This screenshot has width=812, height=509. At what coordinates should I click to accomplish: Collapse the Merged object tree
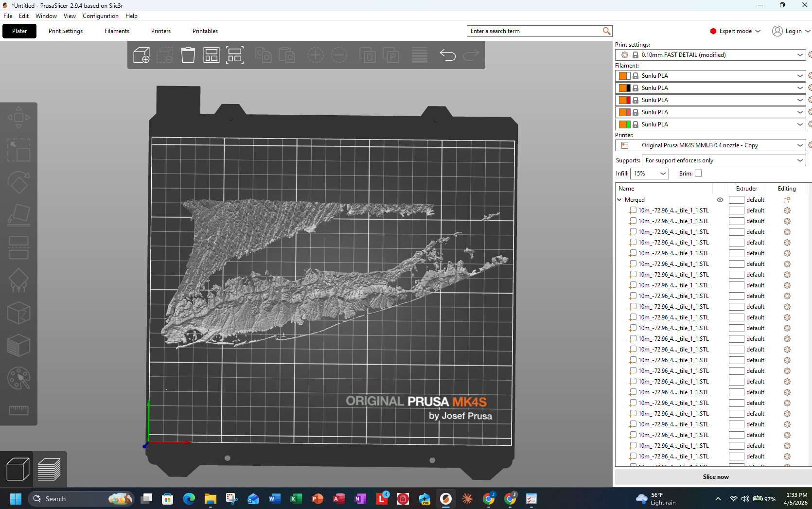pos(619,200)
